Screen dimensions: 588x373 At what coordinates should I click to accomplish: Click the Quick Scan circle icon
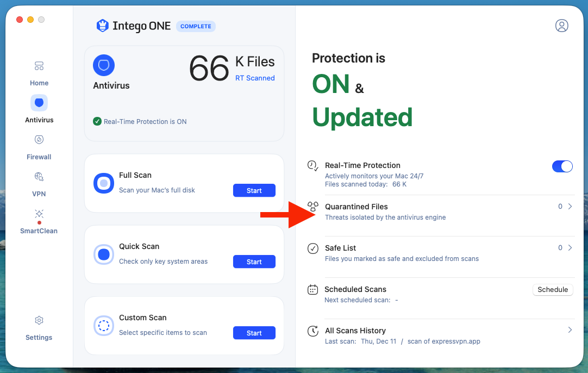104,254
